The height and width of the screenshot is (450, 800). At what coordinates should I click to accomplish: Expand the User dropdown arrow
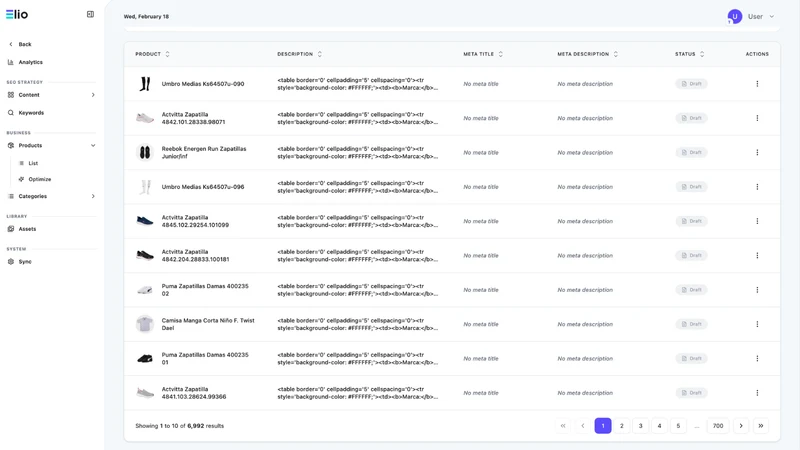pos(771,16)
